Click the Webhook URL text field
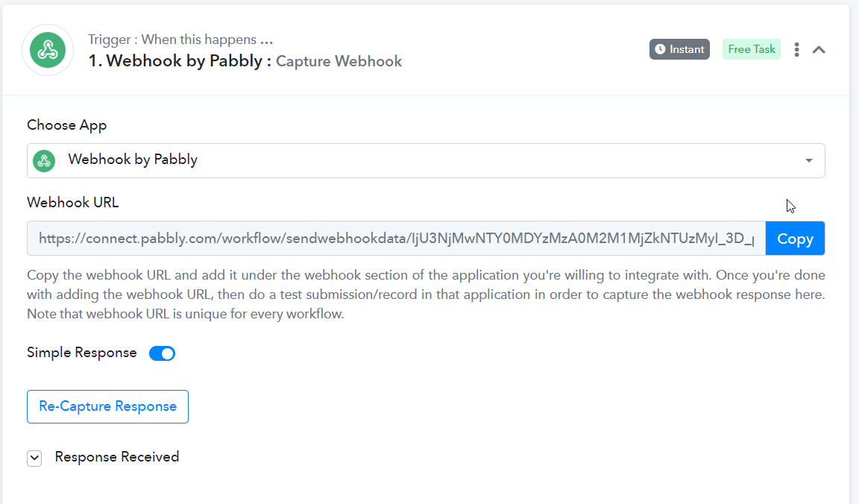The image size is (859, 504). pyautogui.click(x=396, y=239)
